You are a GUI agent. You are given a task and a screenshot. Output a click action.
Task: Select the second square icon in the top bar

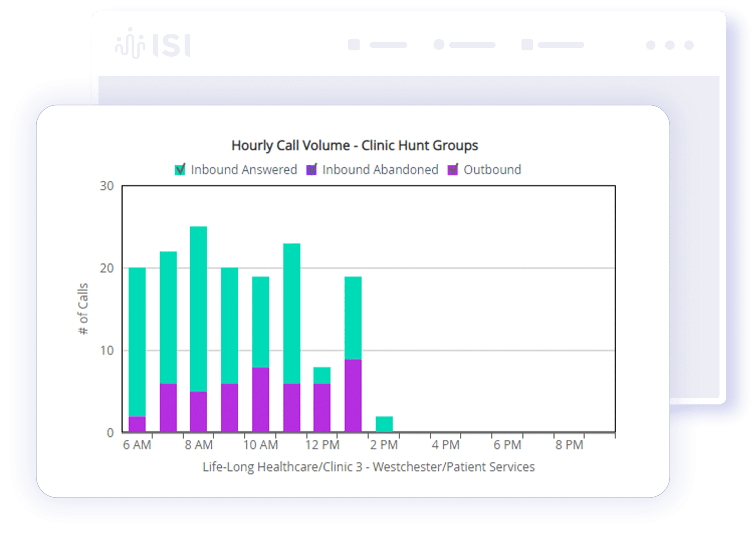pyautogui.click(x=526, y=44)
